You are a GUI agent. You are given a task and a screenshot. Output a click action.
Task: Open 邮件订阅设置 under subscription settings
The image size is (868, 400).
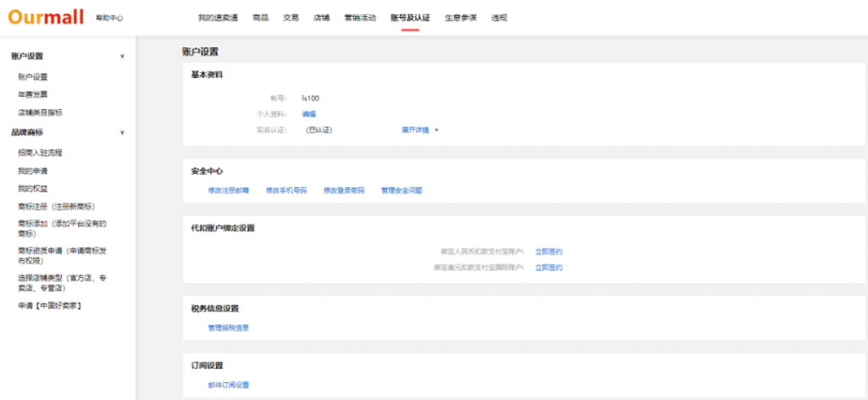pyautogui.click(x=229, y=385)
